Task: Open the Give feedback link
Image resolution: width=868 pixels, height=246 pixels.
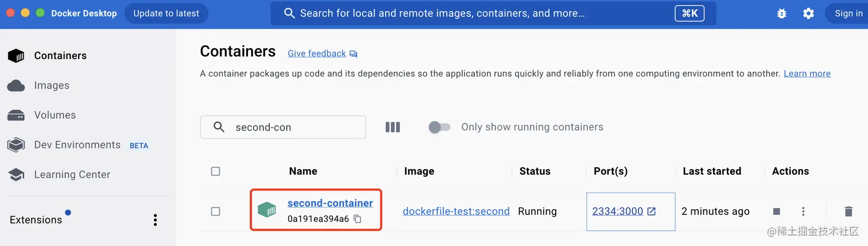Action: point(317,53)
